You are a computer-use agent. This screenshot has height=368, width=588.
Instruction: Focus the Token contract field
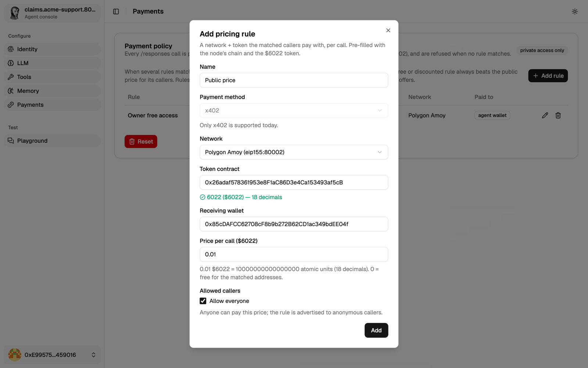coord(294,182)
